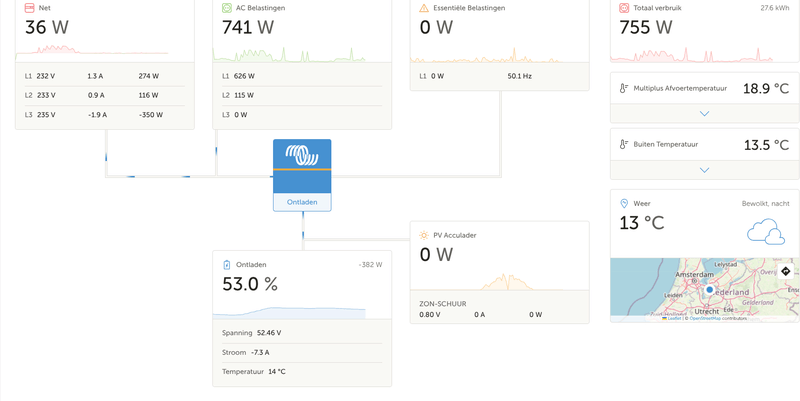The width and height of the screenshot is (800, 401).
Task: Click the 50.1 Hz frequency value
Action: [x=519, y=76]
